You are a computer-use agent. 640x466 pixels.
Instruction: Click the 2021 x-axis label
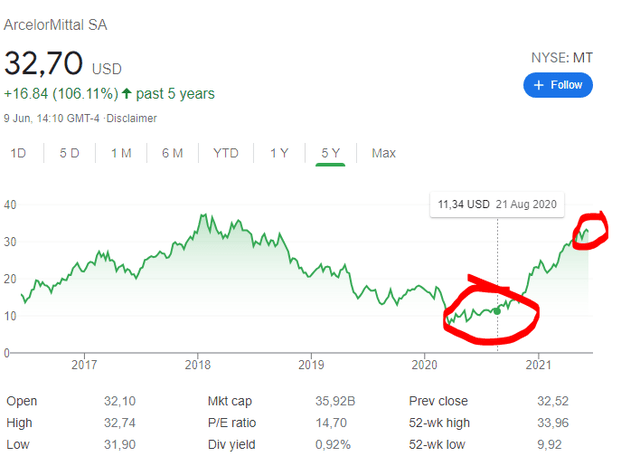point(538,364)
